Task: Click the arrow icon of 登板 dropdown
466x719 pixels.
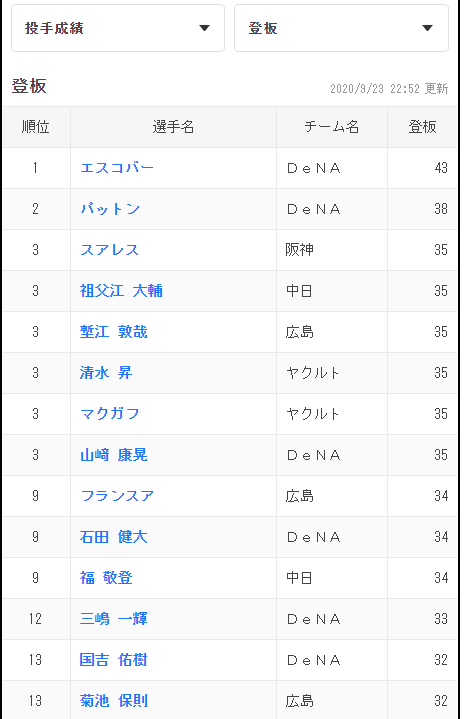Action: [x=427, y=28]
